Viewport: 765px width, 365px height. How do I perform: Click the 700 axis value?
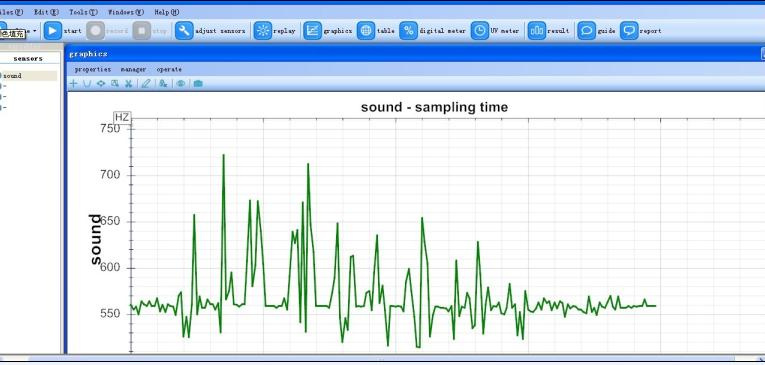point(110,175)
